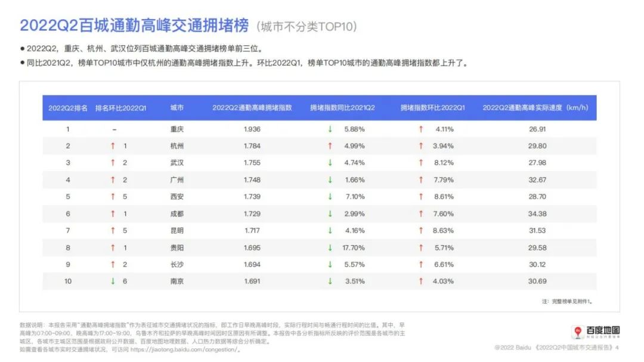644x362 pixels.
Task: Click the red up arrow in 杭州 ranking change
Action: click(113, 146)
